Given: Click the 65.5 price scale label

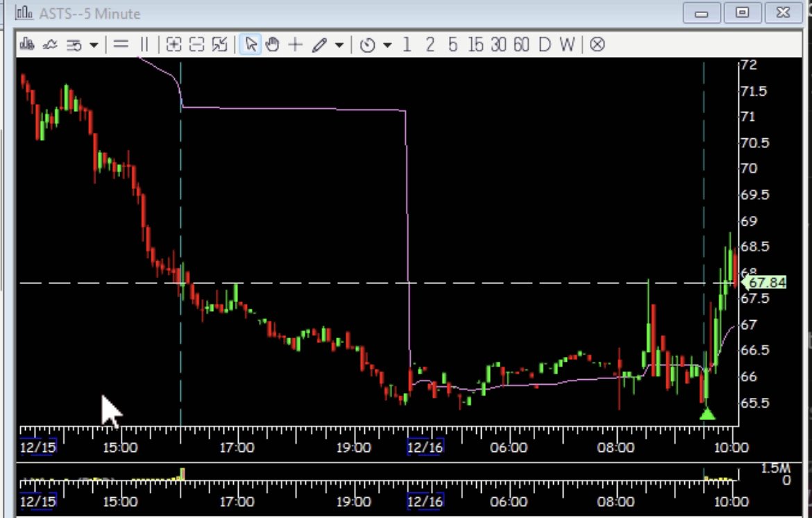Looking at the screenshot, I should coord(755,403).
